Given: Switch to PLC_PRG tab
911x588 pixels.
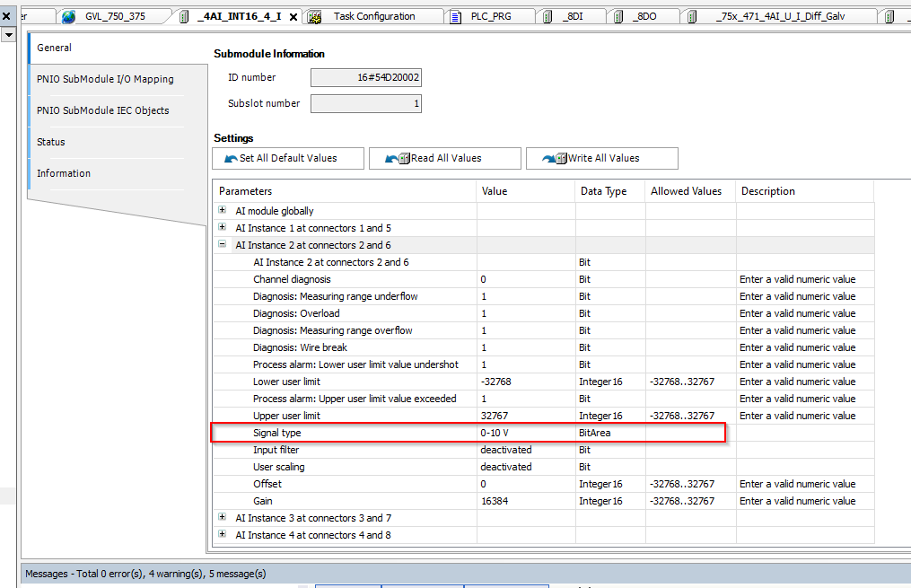Looking at the screenshot, I should (491, 16).
